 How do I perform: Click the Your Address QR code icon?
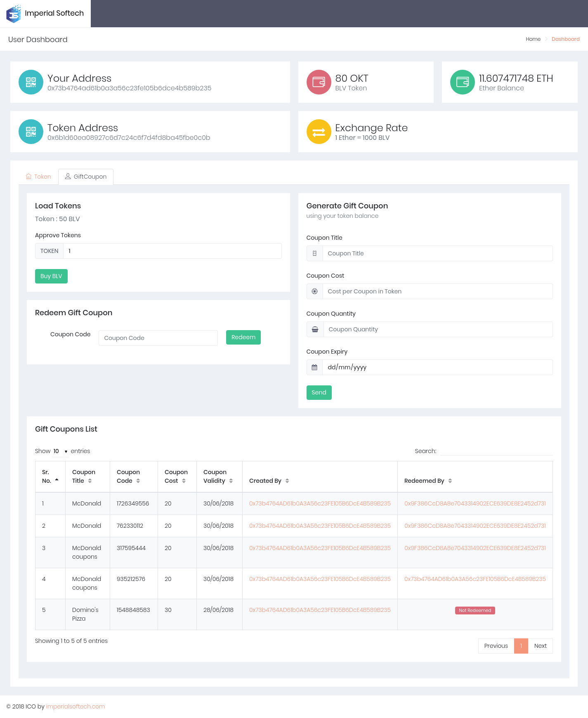coord(31,82)
